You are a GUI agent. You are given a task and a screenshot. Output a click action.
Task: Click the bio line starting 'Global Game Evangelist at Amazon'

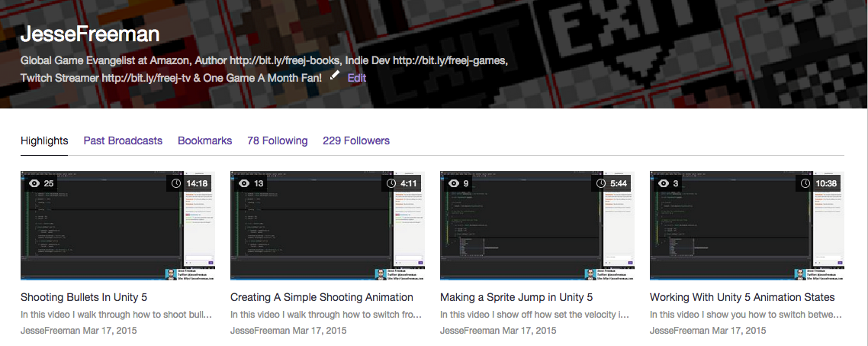click(x=263, y=60)
